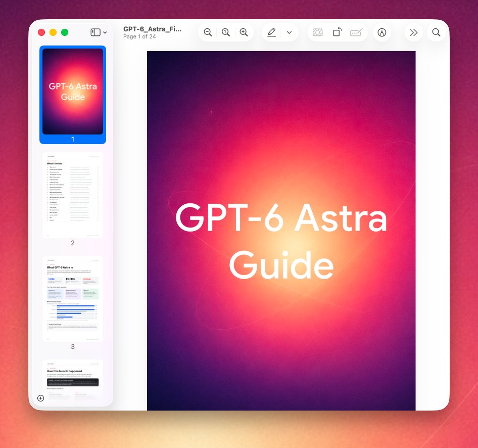
Task: Expand the toolbar overflow chevrons
Action: coord(413,32)
